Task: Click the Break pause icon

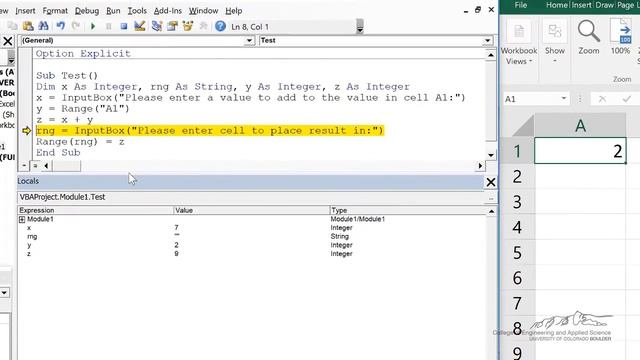Action: click(109, 27)
